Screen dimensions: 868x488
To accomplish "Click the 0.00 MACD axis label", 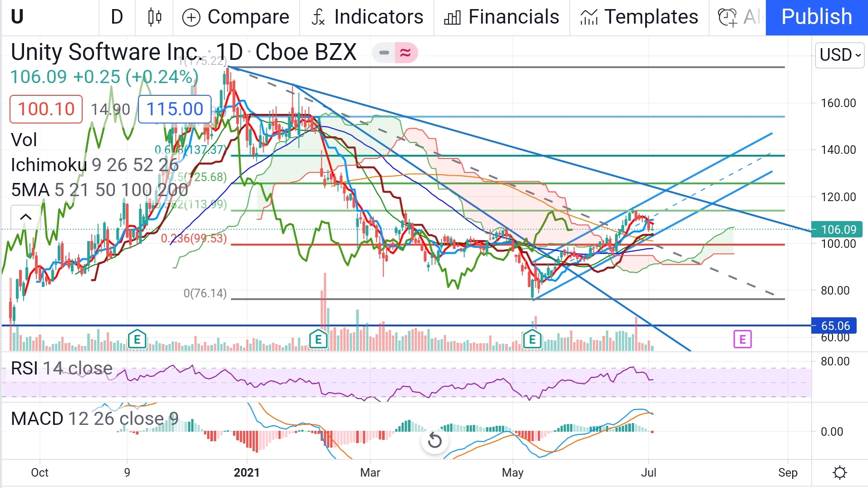I will (832, 431).
